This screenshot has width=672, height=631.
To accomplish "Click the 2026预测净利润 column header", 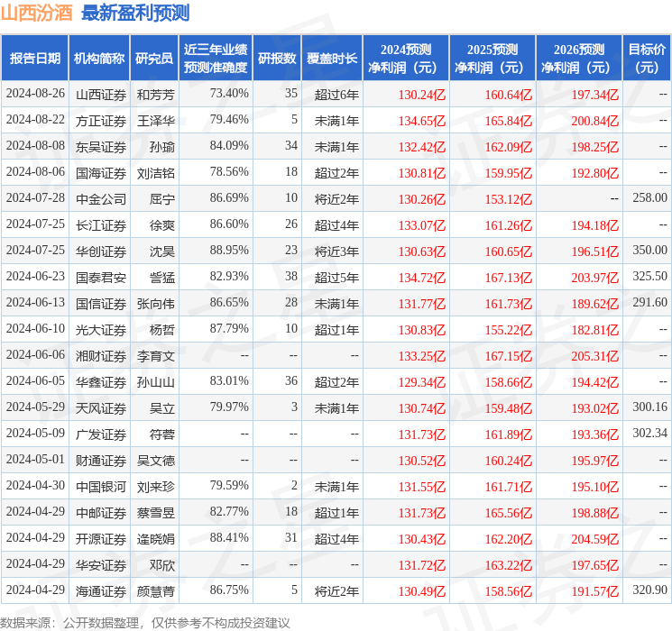I will (579, 59).
